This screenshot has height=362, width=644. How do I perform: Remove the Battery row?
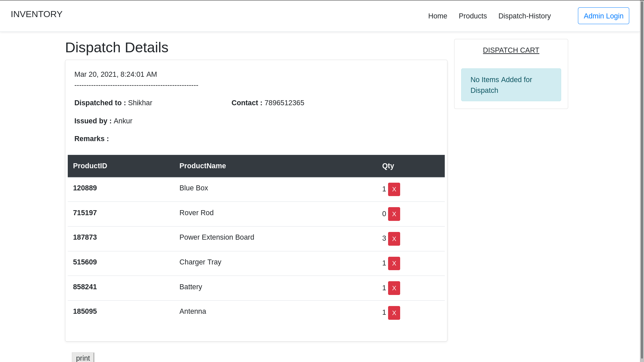[x=394, y=288]
